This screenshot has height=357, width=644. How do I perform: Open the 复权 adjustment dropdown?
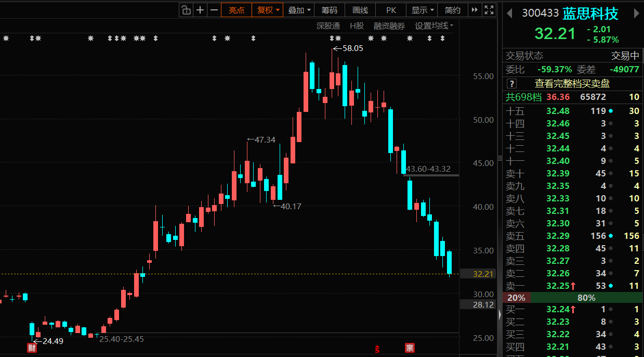click(268, 10)
